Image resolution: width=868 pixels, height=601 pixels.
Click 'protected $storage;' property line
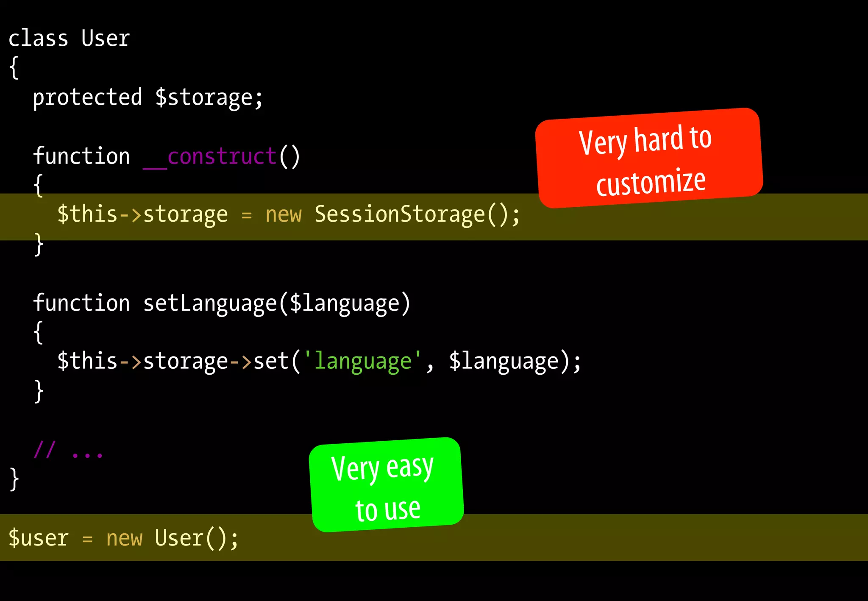tap(148, 98)
